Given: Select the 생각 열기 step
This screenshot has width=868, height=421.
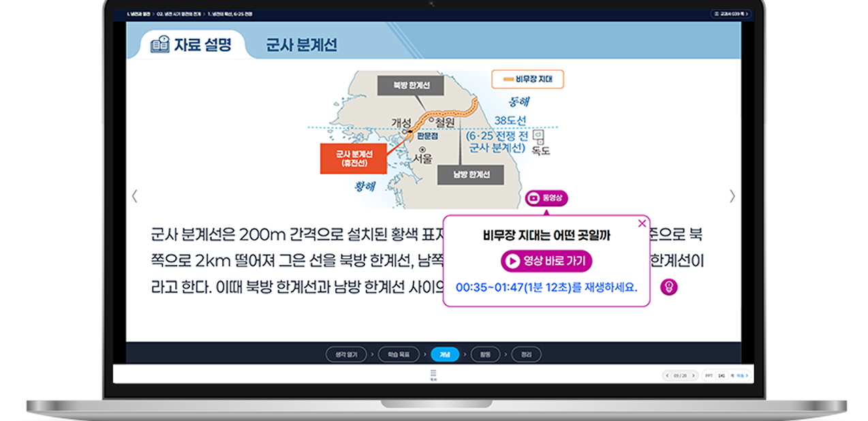Looking at the screenshot, I should [x=346, y=354].
